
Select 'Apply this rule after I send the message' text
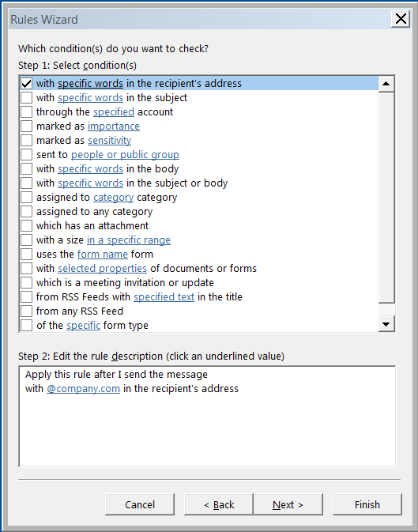click(x=116, y=375)
